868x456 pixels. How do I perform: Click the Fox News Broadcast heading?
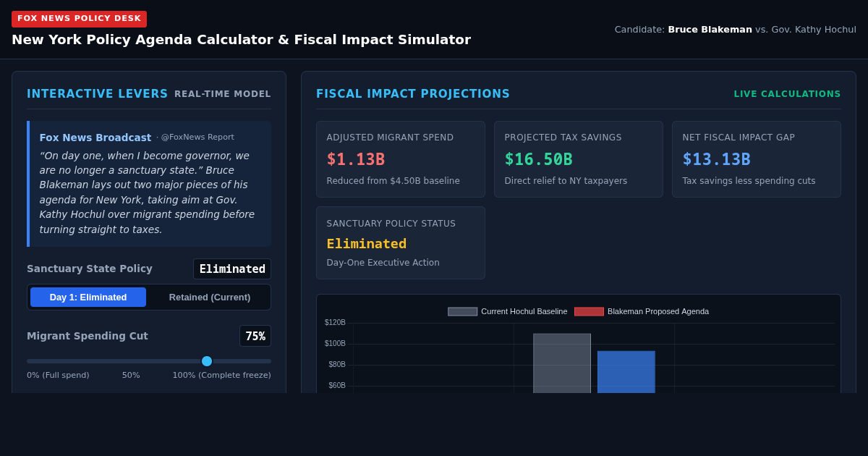[95, 138]
